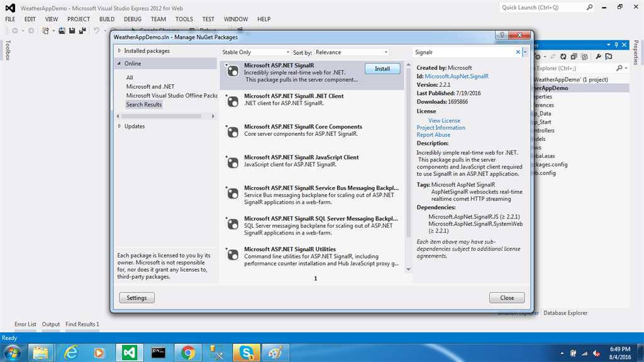
Task: Clear the Signalr search text with X
Action: click(518, 52)
